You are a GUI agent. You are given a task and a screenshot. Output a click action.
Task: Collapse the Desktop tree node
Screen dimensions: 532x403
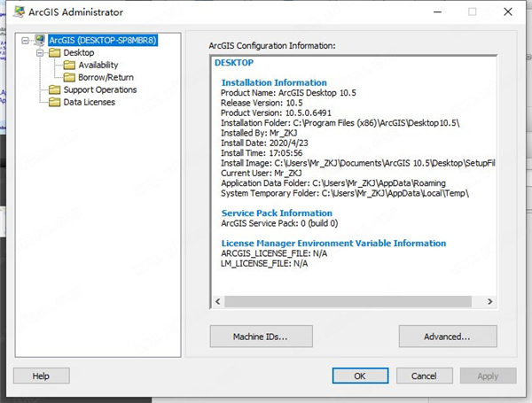click(40, 53)
